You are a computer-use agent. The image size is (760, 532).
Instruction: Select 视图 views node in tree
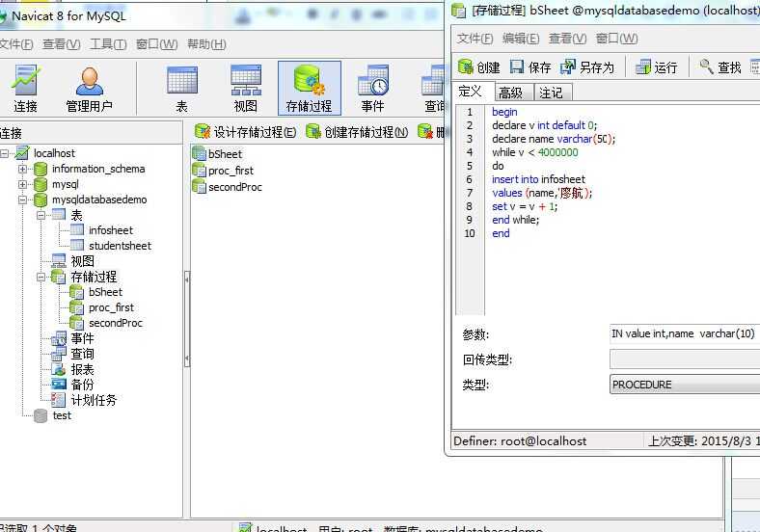[x=82, y=261]
